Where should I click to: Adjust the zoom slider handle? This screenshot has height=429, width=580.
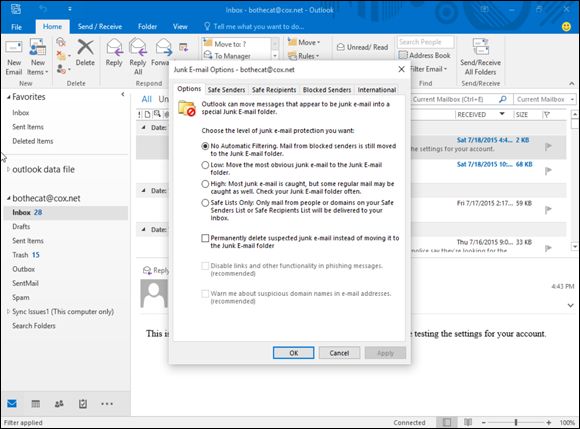point(516,422)
